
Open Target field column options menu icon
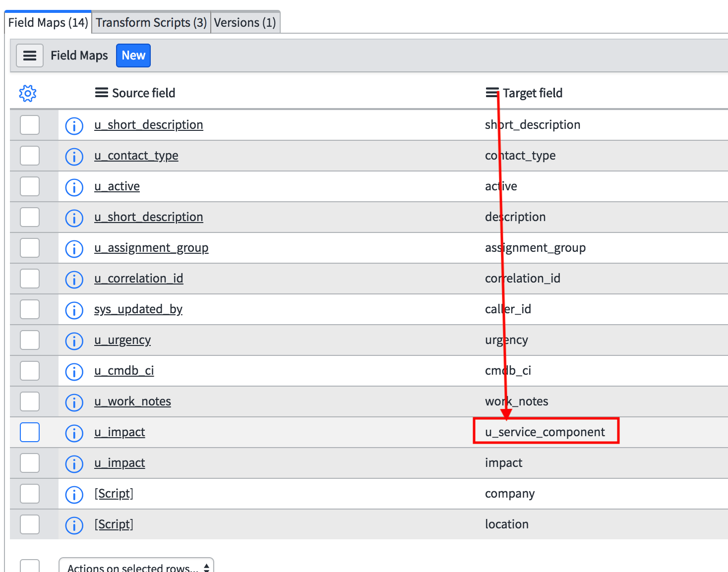click(x=492, y=93)
